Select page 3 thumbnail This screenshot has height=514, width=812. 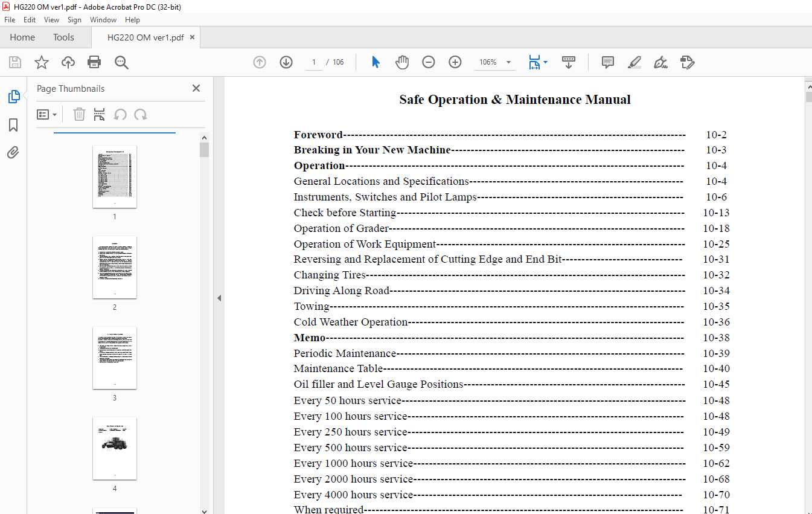click(x=115, y=358)
